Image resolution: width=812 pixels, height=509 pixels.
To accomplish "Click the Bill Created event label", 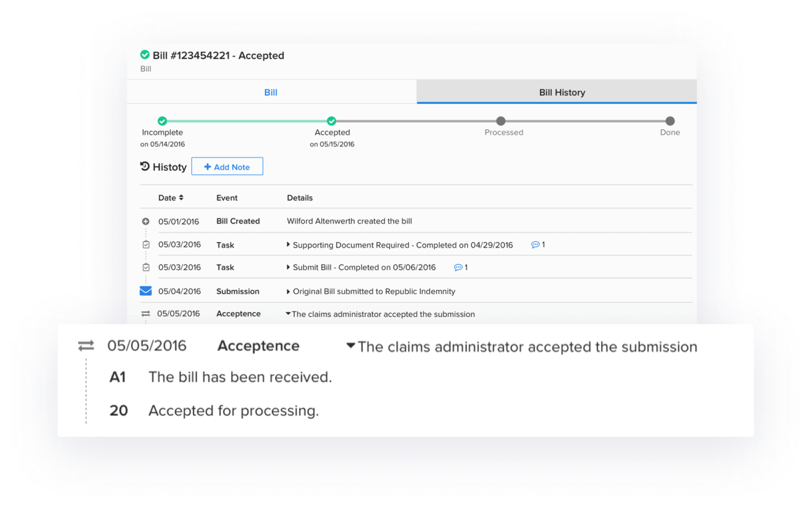I will (238, 221).
